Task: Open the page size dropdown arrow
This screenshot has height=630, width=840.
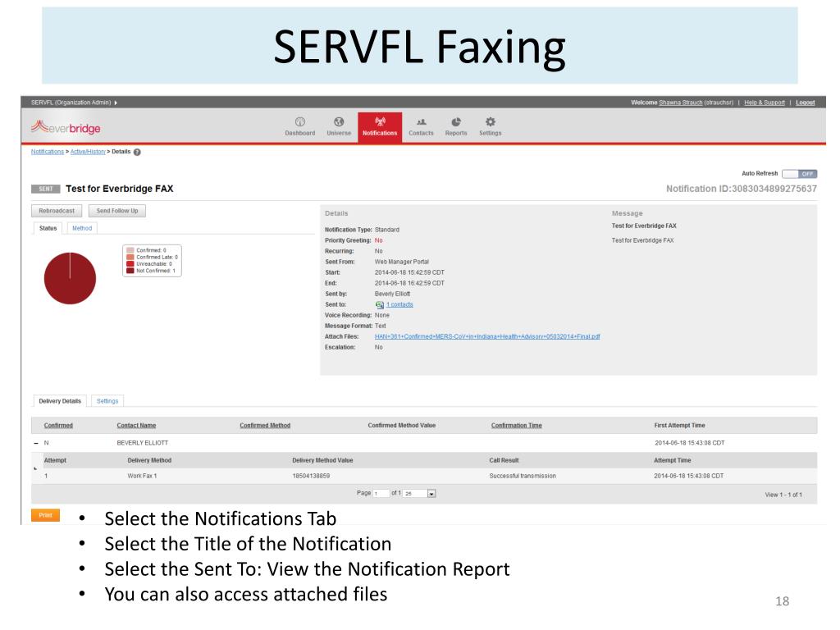Action: 431,493
